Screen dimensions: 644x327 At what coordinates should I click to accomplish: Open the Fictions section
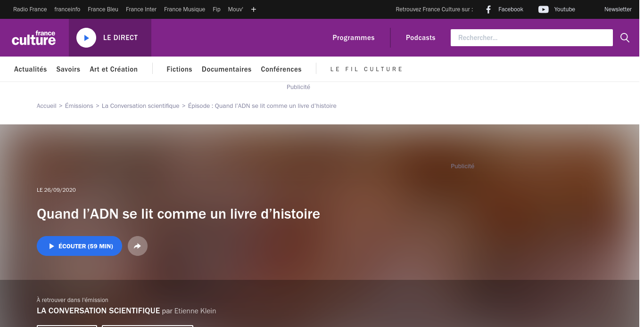180,69
